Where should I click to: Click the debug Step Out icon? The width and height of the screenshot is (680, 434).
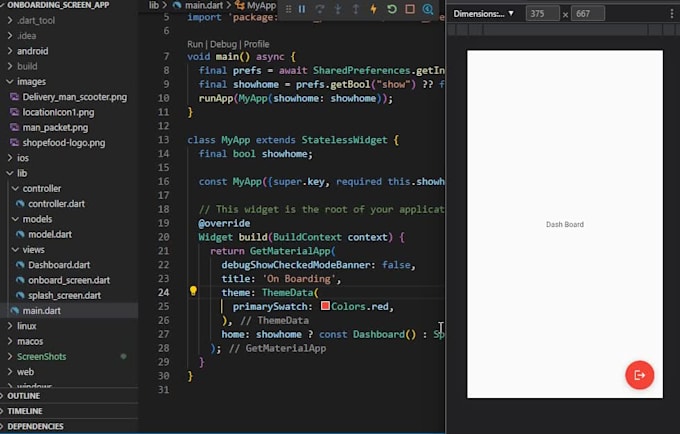coord(356,9)
